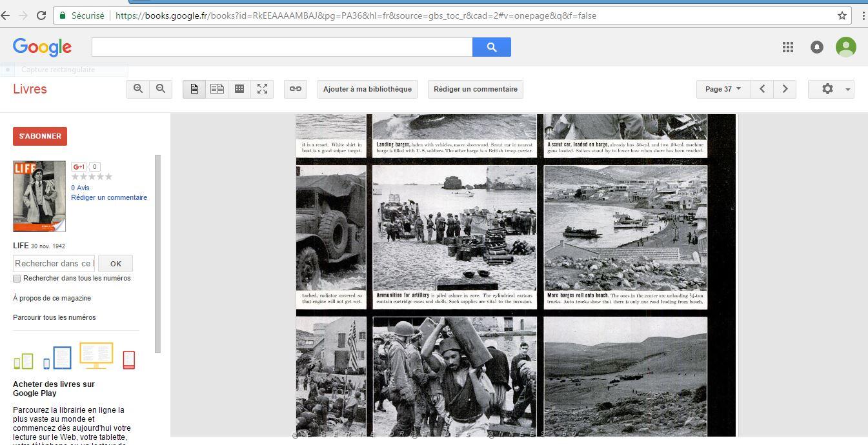
Task: Click the sidebar vertical scrollbar
Action: [x=158, y=253]
